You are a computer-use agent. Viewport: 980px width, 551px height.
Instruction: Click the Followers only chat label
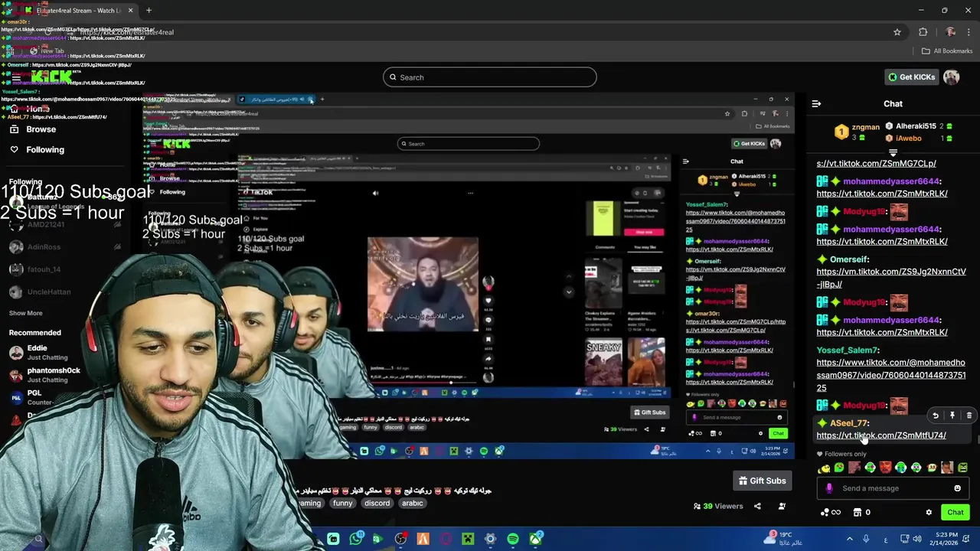pos(841,454)
